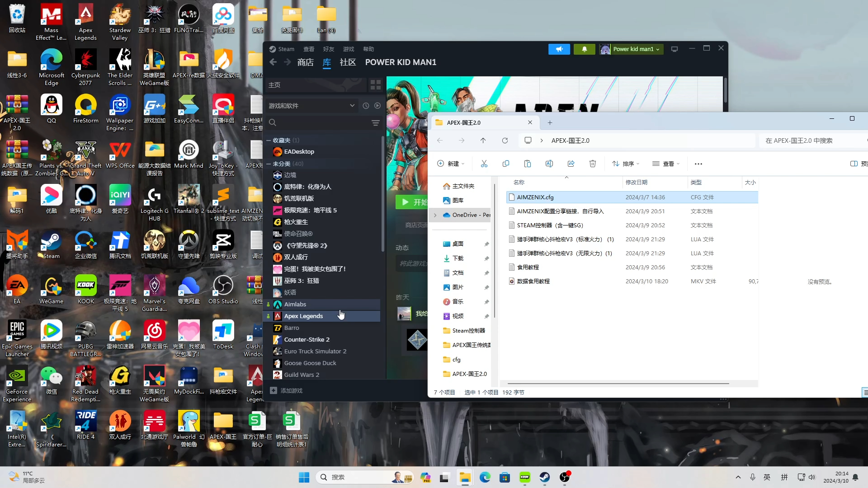Image resolution: width=868 pixels, height=488 pixels.
Task: Sort the Explorer files by the 修改日期 column
Action: tap(654, 183)
